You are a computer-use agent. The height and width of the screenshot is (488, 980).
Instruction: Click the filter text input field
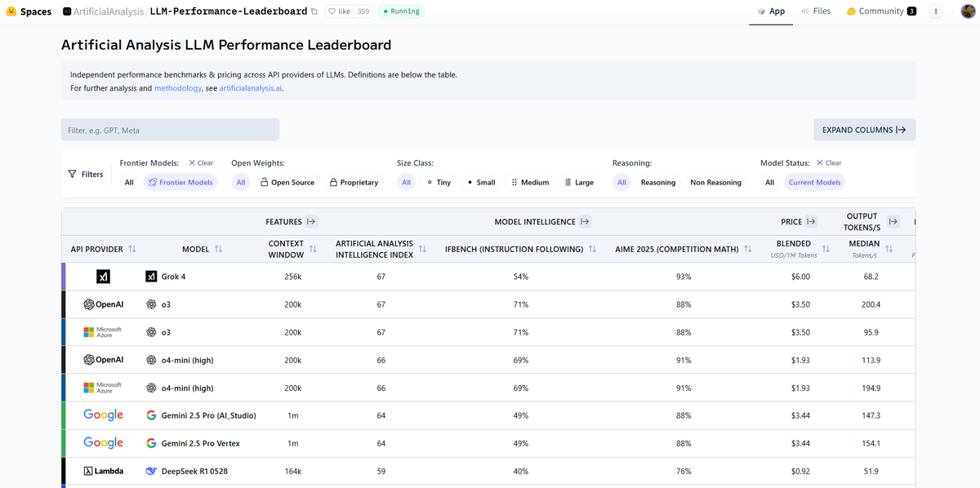pyautogui.click(x=170, y=130)
